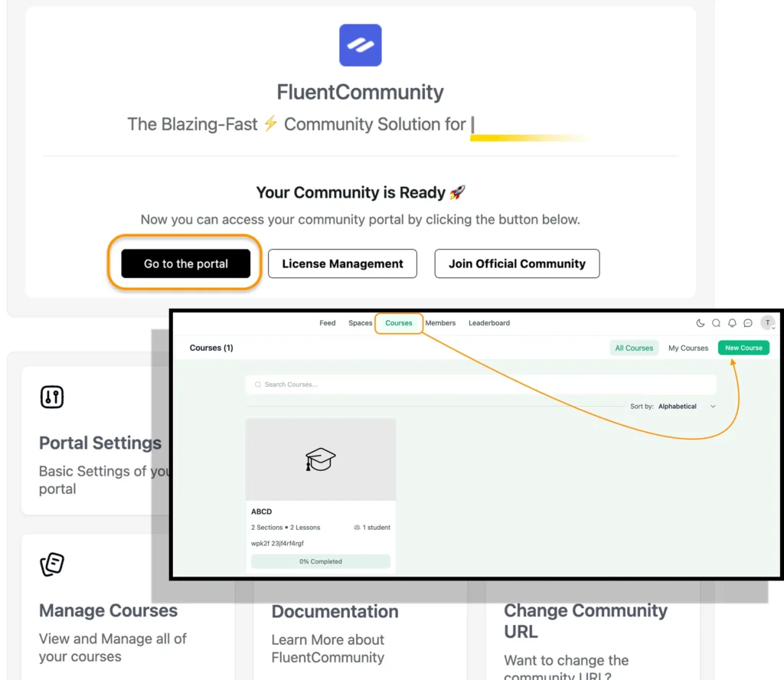
Task: Click the FluentCommunity title text
Action: click(x=360, y=92)
